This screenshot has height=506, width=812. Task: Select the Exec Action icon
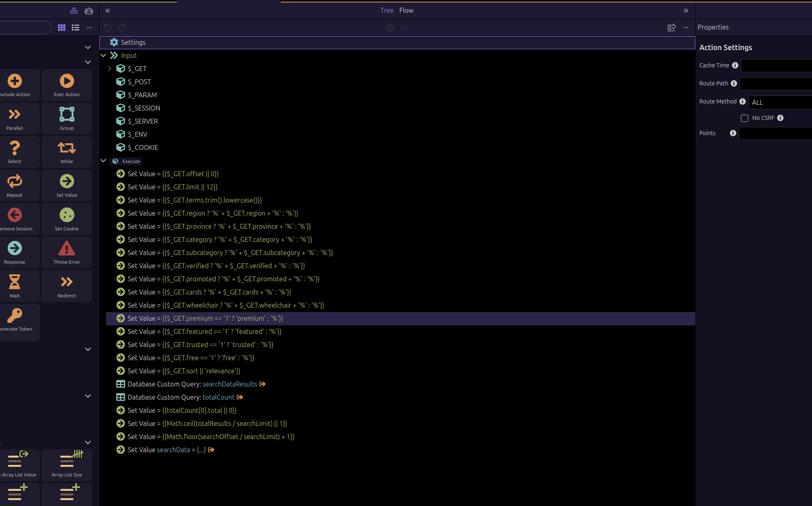coord(67,81)
